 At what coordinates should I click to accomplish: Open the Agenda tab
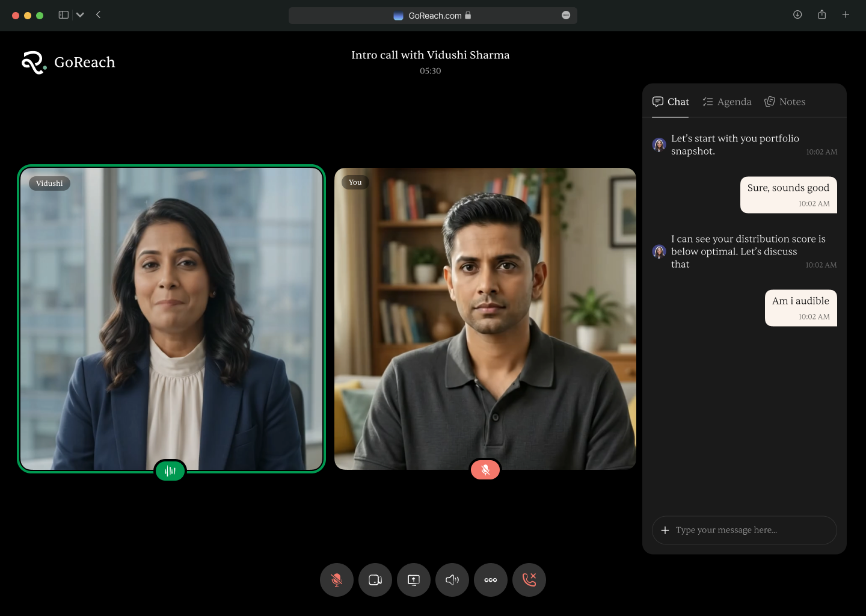(727, 102)
